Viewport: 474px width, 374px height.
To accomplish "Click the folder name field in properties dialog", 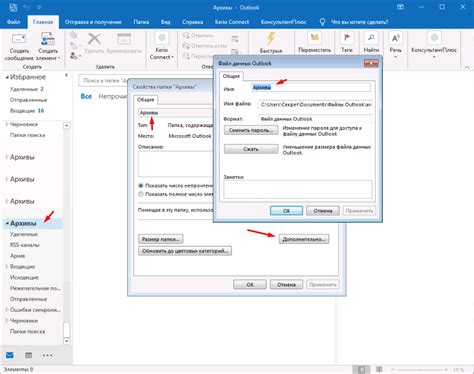I will [175, 113].
